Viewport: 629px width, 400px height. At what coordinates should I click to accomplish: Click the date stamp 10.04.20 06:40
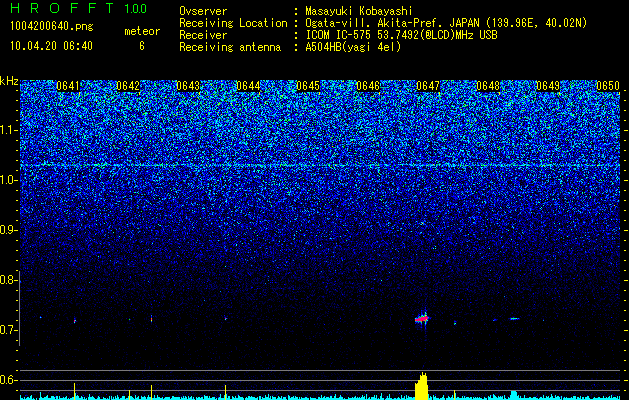point(51,46)
